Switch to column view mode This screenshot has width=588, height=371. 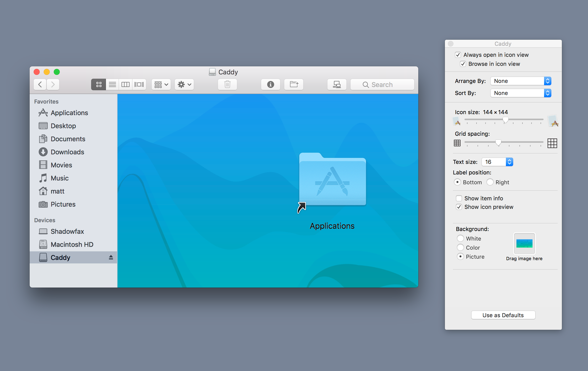pos(126,84)
